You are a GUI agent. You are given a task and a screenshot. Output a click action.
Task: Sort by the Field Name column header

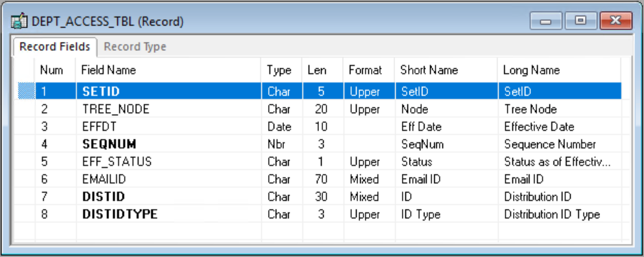169,70
